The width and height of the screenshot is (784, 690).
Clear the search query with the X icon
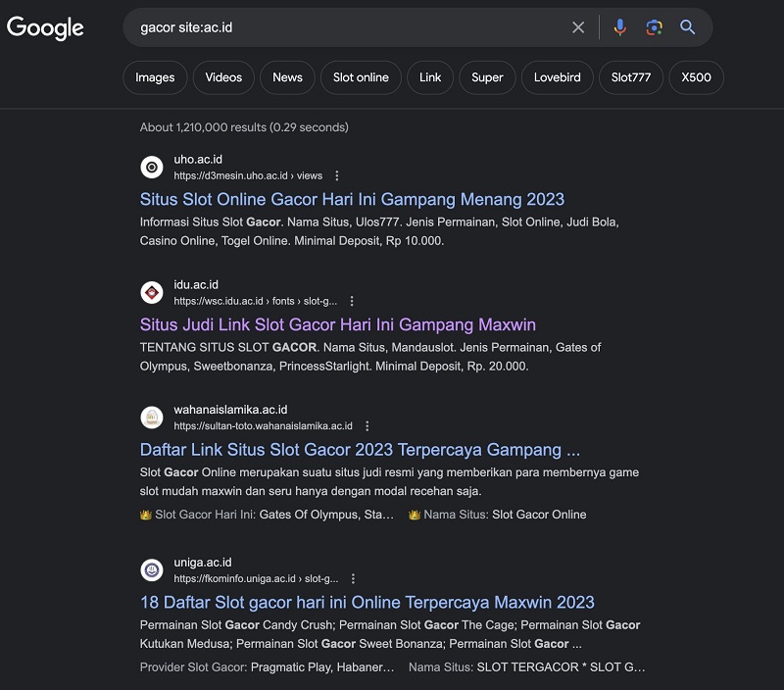[578, 27]
